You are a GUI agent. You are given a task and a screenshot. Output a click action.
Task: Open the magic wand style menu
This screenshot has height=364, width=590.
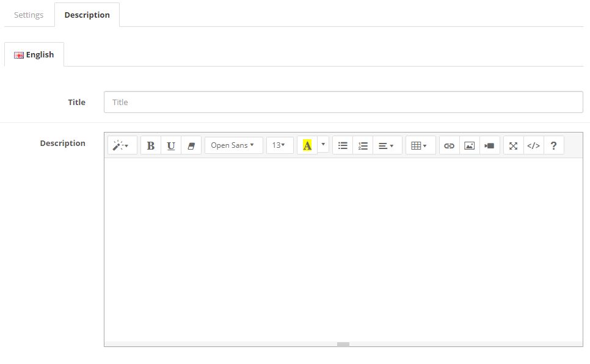coord(122,145)
